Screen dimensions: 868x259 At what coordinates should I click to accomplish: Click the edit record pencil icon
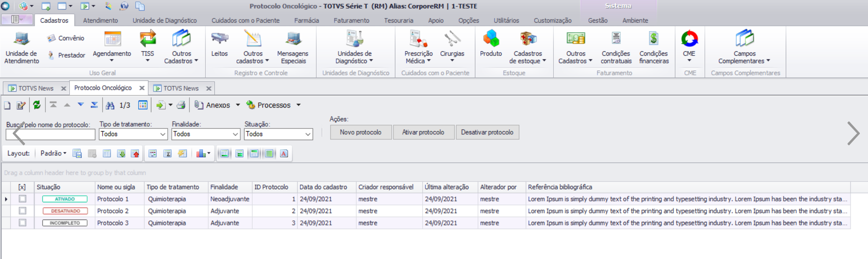(21, 105)
